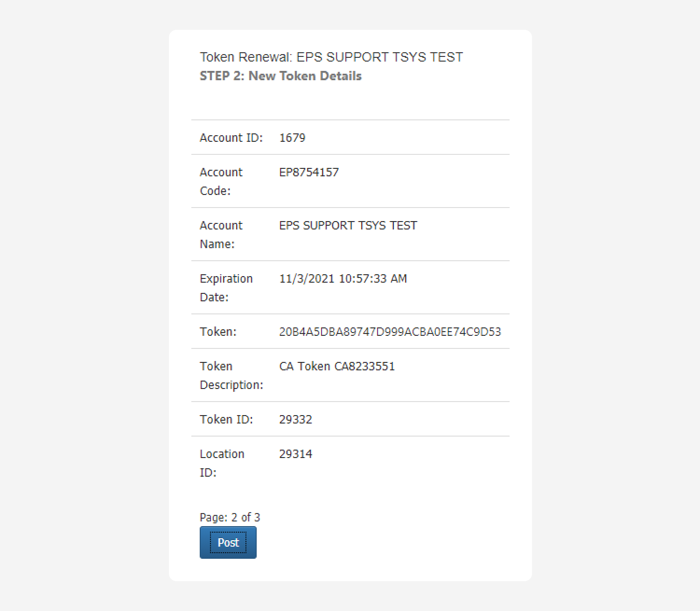Click the Token label
Viewport: 700px width, 611px height.
coord(218,332)
